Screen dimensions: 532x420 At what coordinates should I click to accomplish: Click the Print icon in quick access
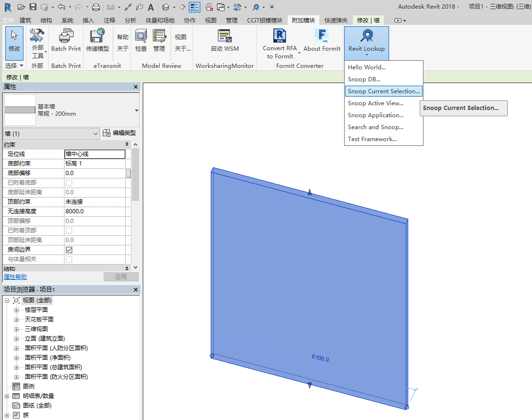click(97, 7)
